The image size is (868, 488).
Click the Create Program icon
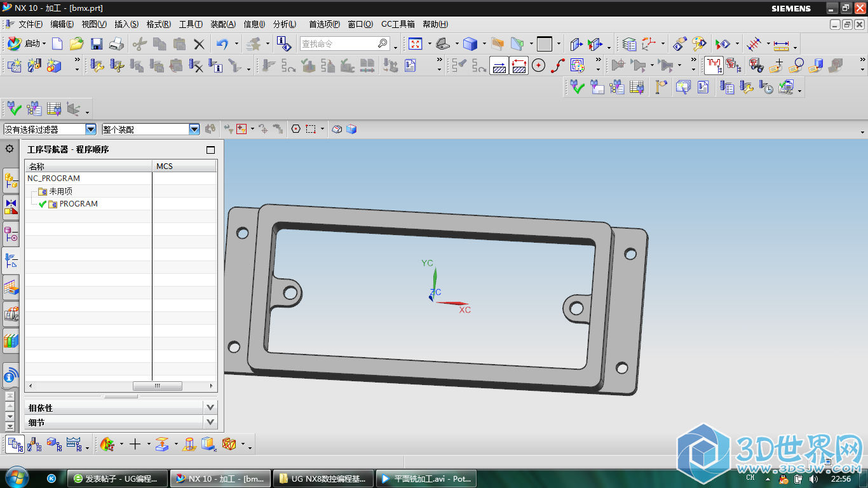[x=14, y=65]
